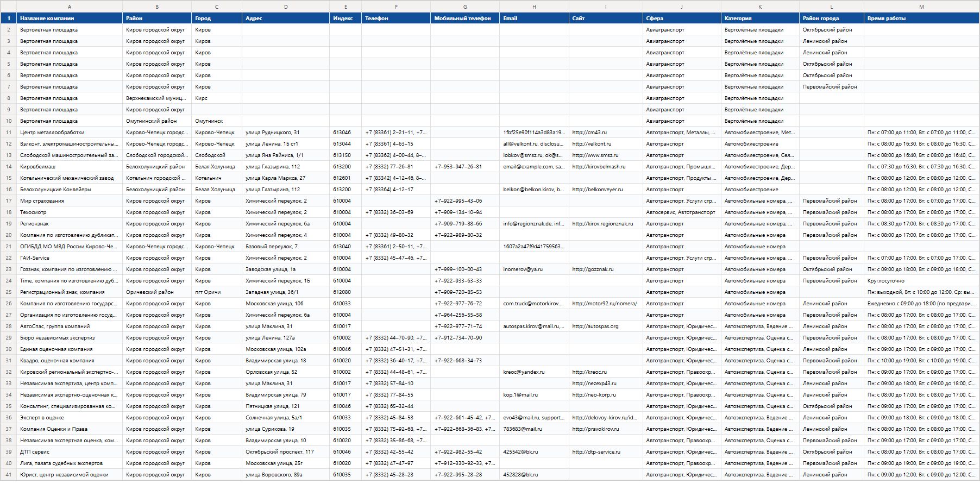This screenshot has width=980, height=490.
Task: Select phone cell "+7 (8364) 4–12–17"
Action: 396,190
